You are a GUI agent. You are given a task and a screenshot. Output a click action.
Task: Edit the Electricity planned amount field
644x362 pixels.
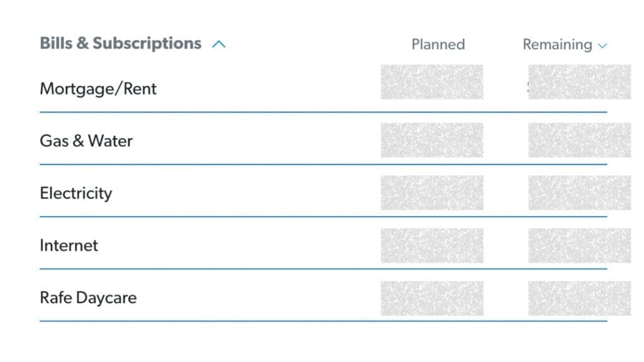point(432,192)
